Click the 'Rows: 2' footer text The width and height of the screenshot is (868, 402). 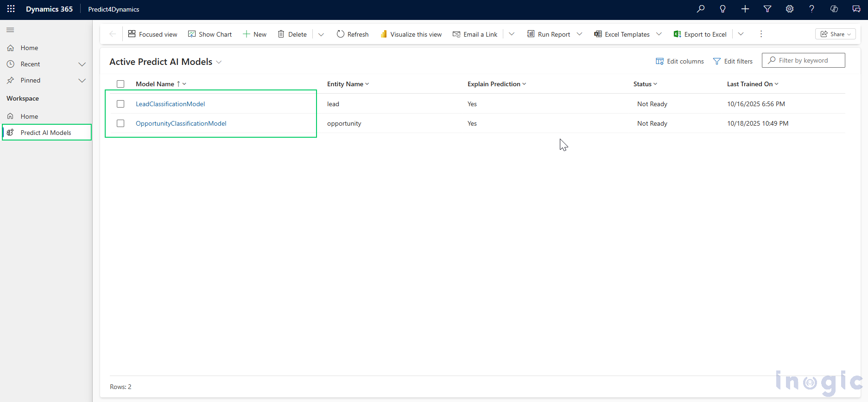tap(120, 387)
